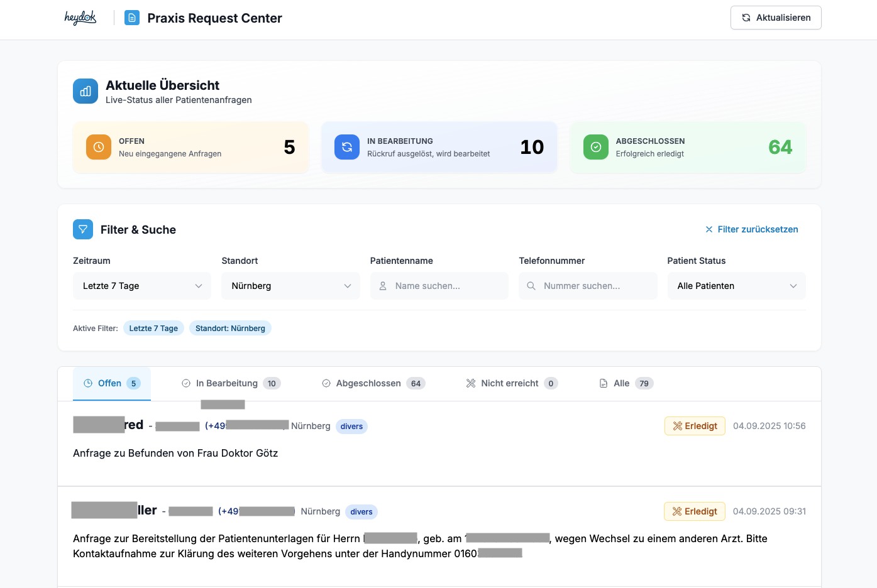Click the sync icon on the IN BEARBEITUNG card
Image resolution: width=877 pixels, height=588 pixels.
pyautogui.click(x=347, y=147)
